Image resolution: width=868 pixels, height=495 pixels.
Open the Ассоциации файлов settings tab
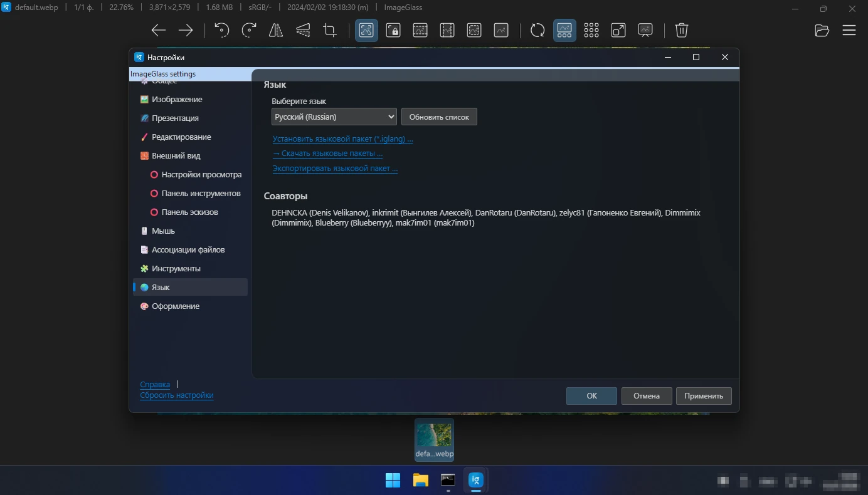coord(190,249)
